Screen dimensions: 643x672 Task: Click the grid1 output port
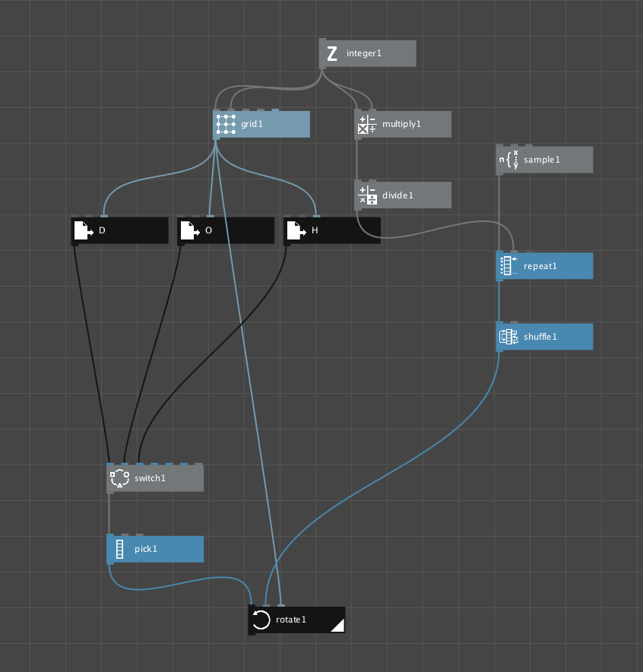(x=217, y=138)
